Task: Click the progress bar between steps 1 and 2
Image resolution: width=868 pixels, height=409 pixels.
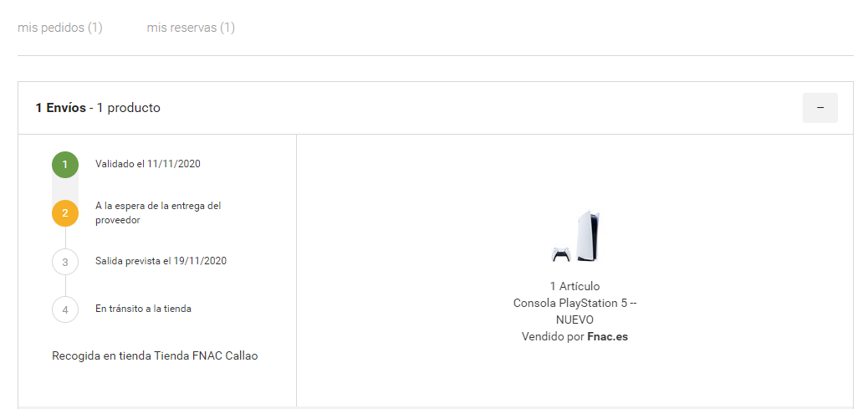Action: [x=65, y=189]
